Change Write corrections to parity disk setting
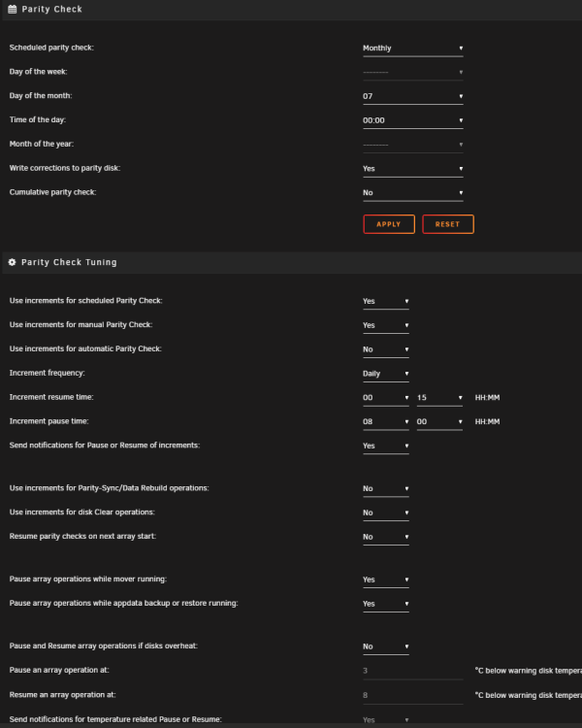This screenshot has height=728, width=582. [412, 169]
